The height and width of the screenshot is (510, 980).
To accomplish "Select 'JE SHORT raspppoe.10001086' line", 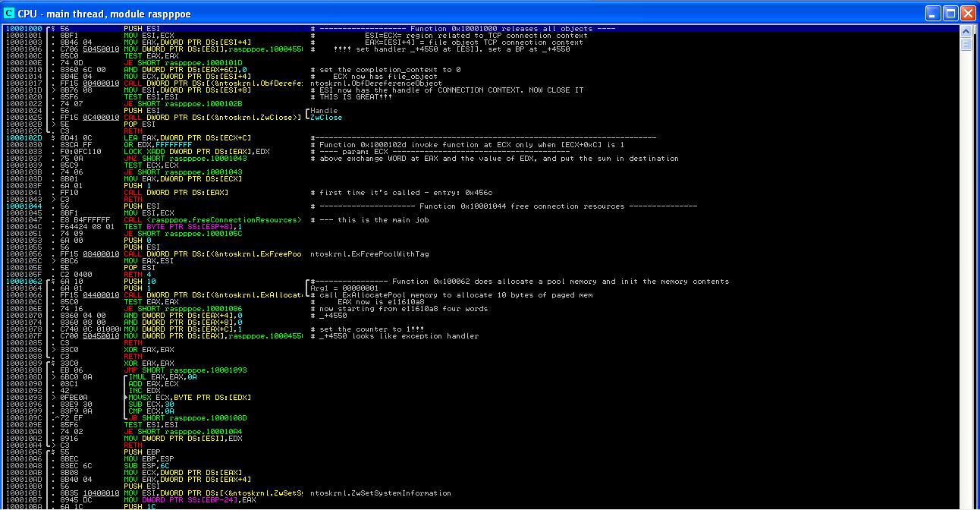I will tap(183, 309).
